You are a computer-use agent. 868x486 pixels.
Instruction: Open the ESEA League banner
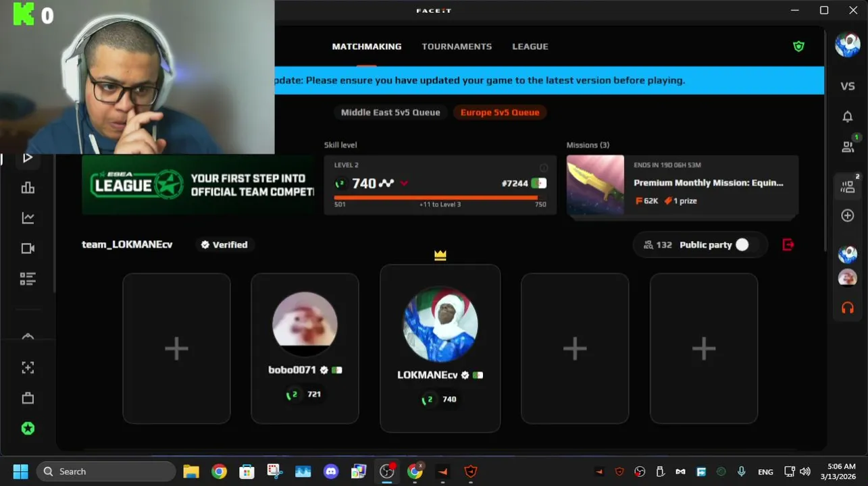[x=199, y=185]
